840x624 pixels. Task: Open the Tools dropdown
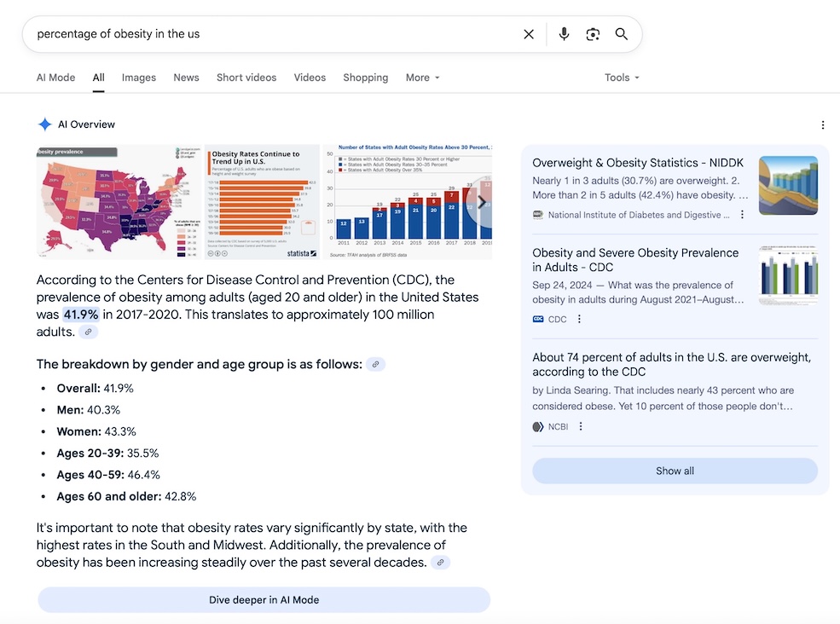coord(622,78)
